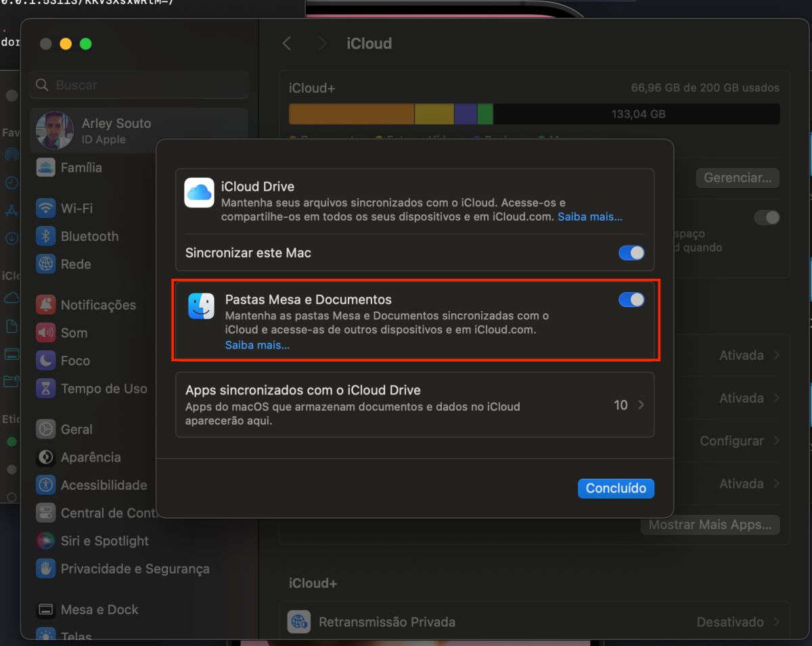Open the Acessibilidade icon
The width and height of the screenshot is (812, 646).
click(45, 485)
